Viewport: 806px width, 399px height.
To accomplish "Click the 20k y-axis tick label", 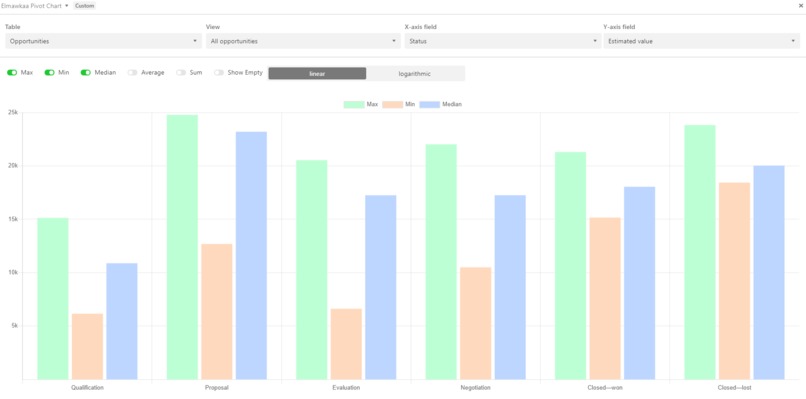I will pos(13,166).
